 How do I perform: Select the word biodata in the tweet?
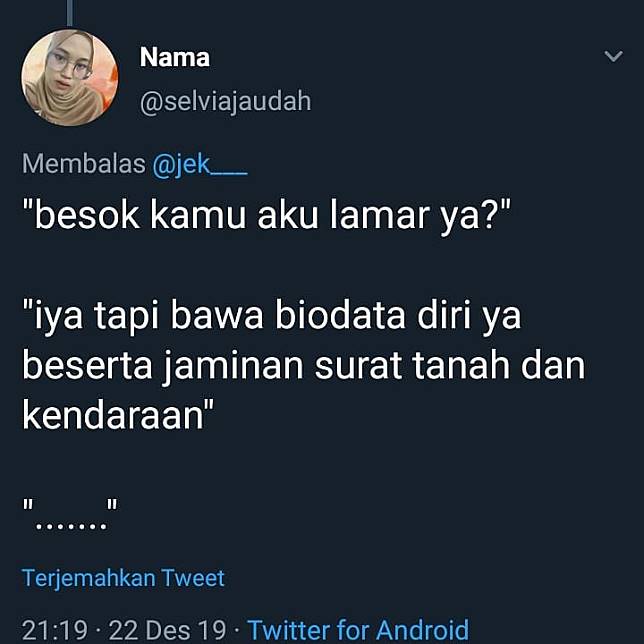tap(340, 315)
